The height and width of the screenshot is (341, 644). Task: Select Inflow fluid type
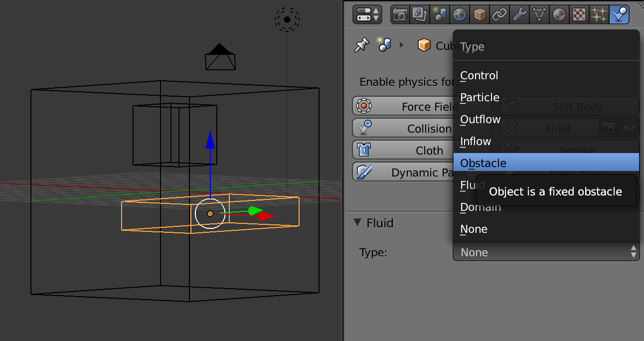(x=546, y=141)
